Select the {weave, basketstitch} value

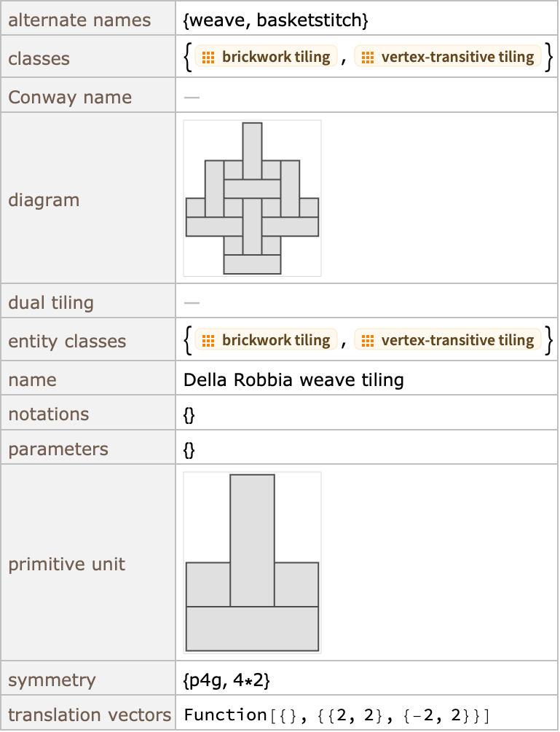(276, 20)
